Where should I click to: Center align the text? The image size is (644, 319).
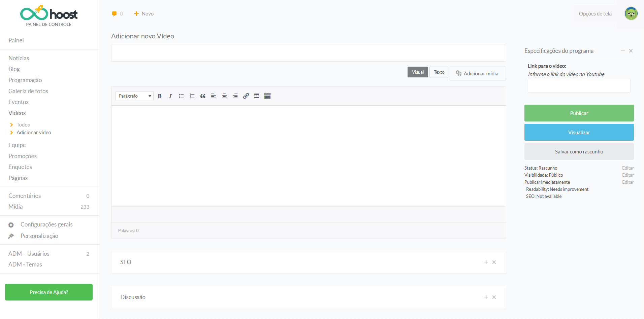click(x=224, y=96)
